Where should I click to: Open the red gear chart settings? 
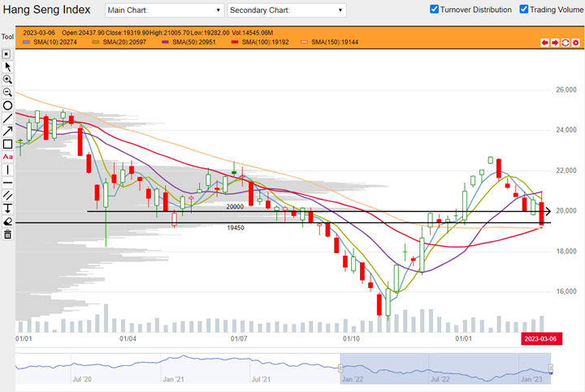[576, 42]
